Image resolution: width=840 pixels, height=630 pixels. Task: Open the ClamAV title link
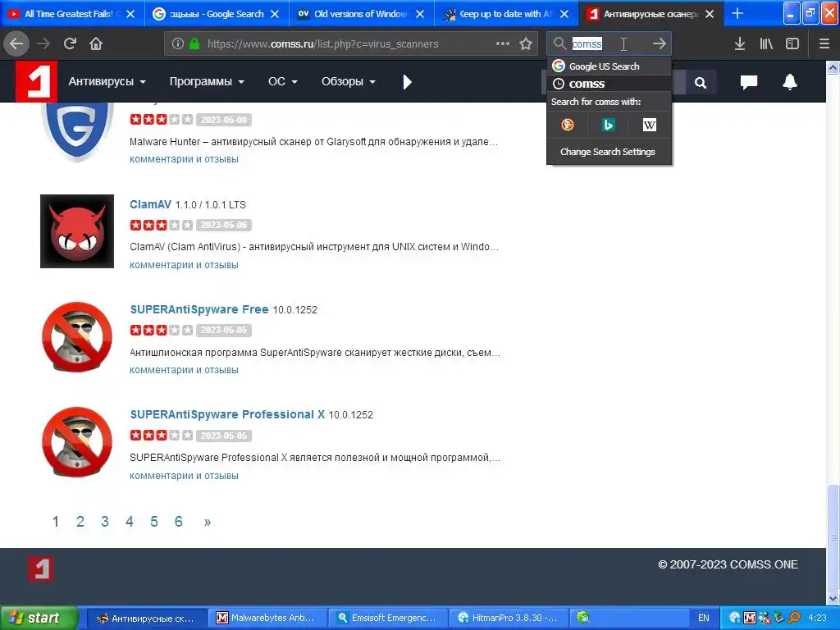pyautogui.click(x=151, y=204)
